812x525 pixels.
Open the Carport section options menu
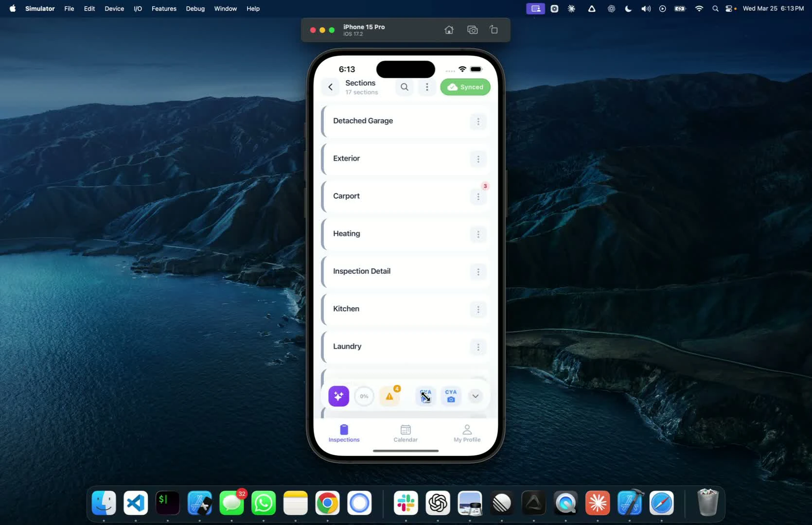point(478,197)
